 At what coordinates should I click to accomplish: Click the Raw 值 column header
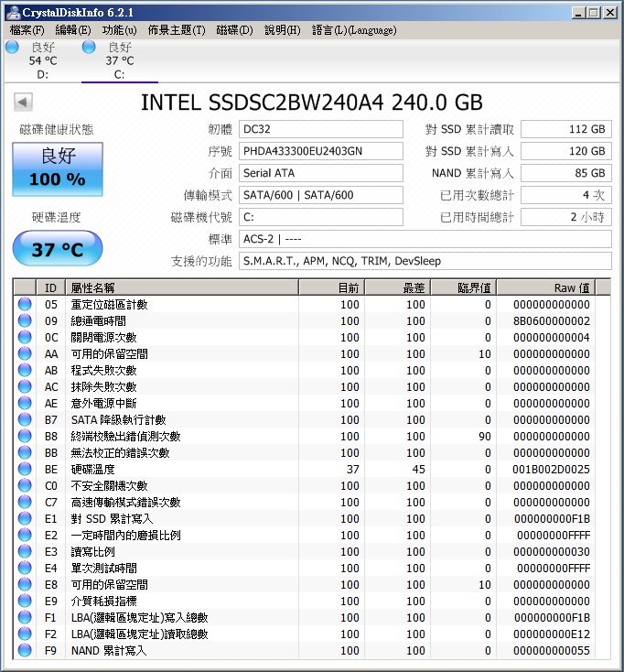(x=546, y=287)
